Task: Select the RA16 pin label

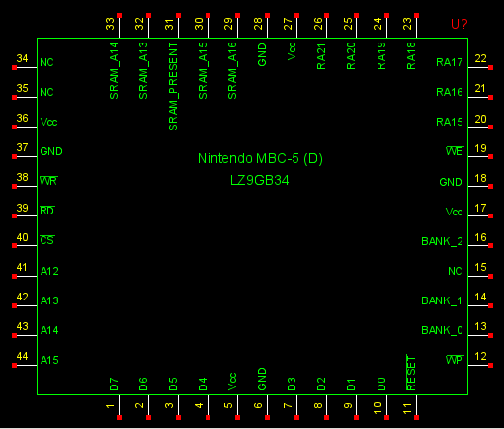Action: pos(450,92)
